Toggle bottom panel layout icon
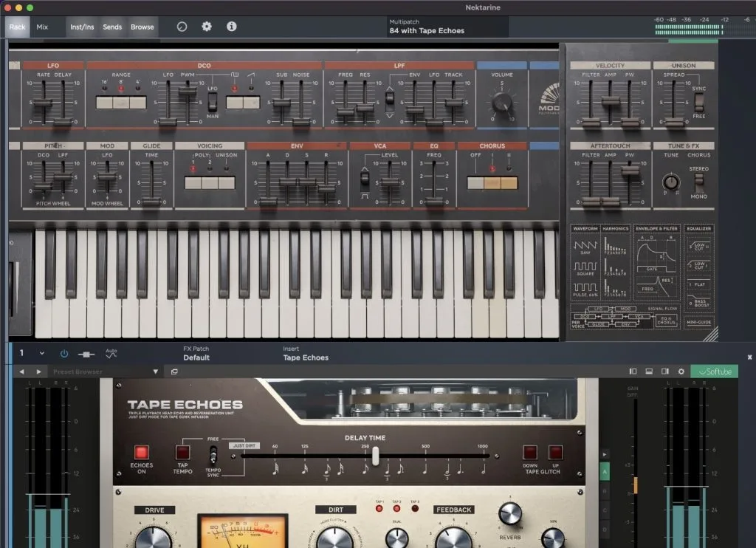The image size is (756, 548). click(x=649, y=371)
